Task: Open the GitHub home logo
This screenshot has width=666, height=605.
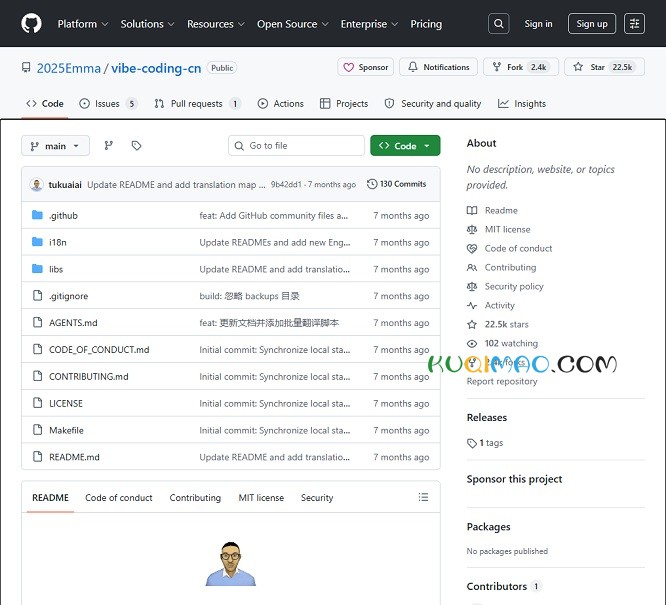Action: tap(31, 23)
